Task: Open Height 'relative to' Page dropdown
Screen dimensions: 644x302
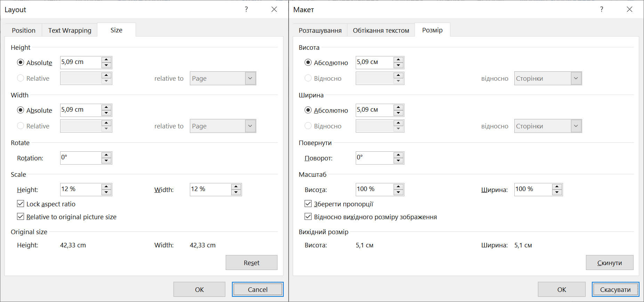Action: [x=250, y=78]
